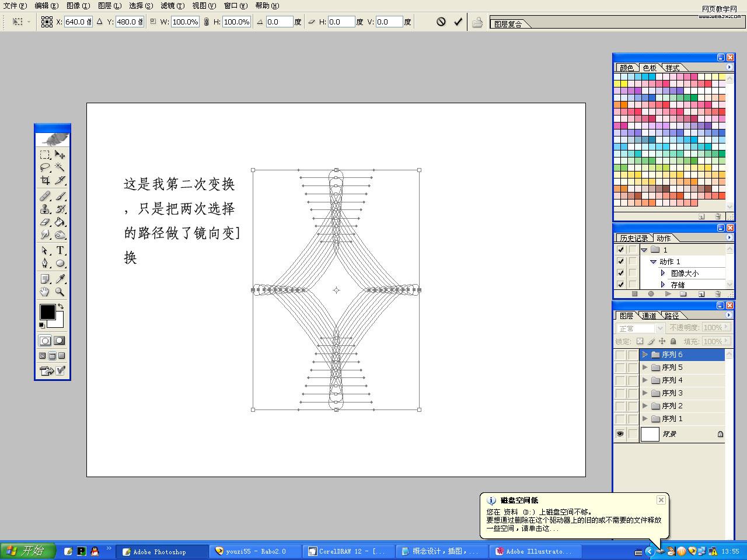Select the Eraser tool

(x=45, y=222)
